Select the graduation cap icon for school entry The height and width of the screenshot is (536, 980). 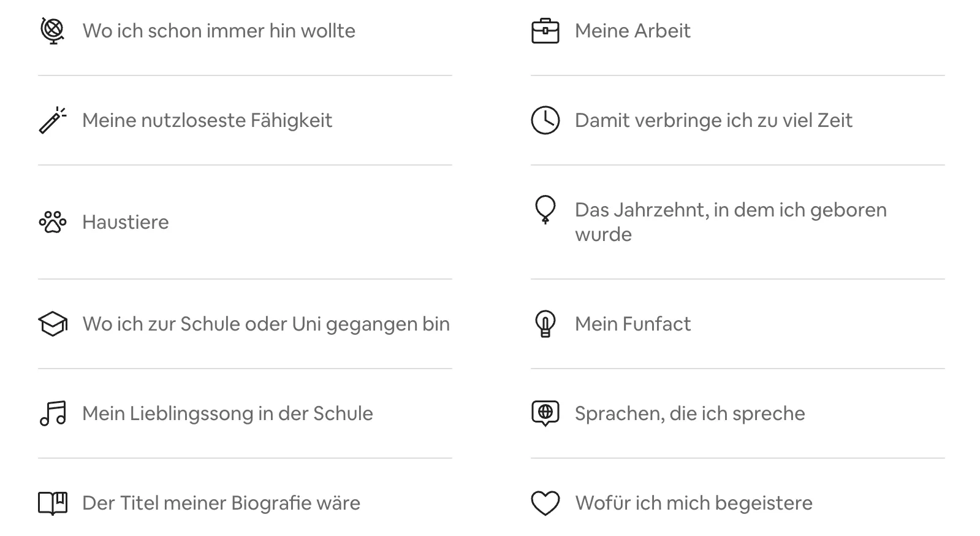tap(52, 323)
